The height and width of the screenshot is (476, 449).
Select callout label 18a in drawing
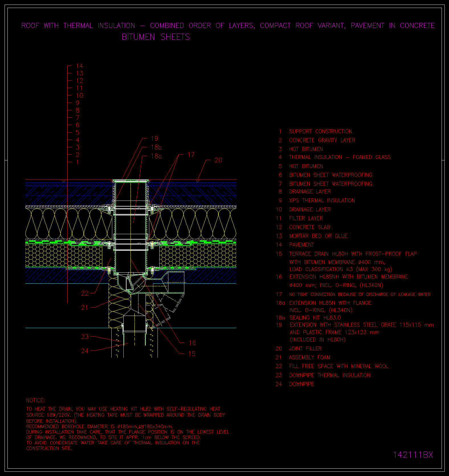156,156
